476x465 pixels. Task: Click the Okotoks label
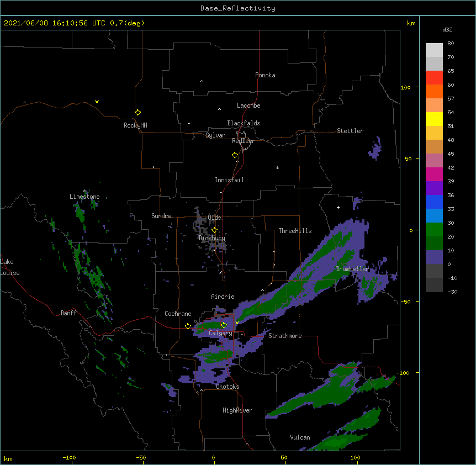228,387
